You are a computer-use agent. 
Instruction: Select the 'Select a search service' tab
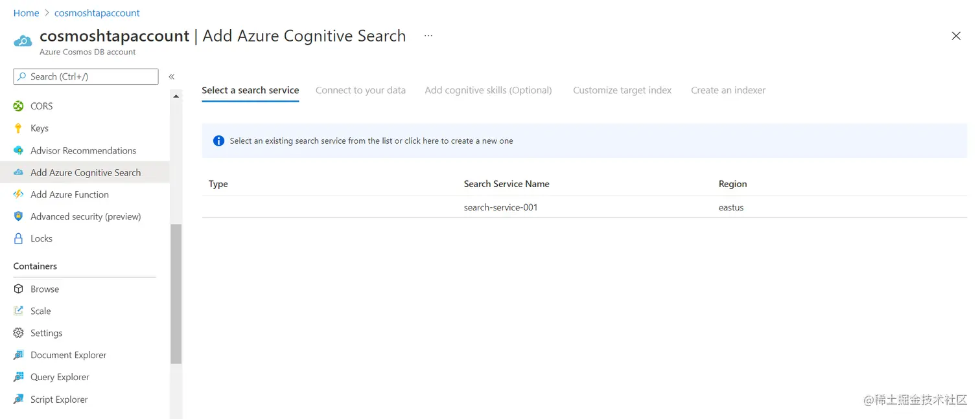click(250, 90)
